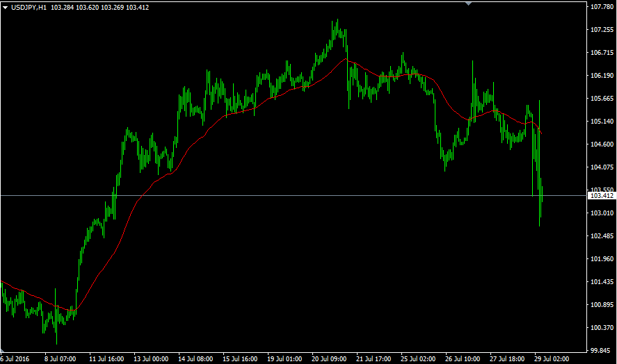
Task: Click the 25 Jul 02:00 time label
Action: click(x=418, y=359)
